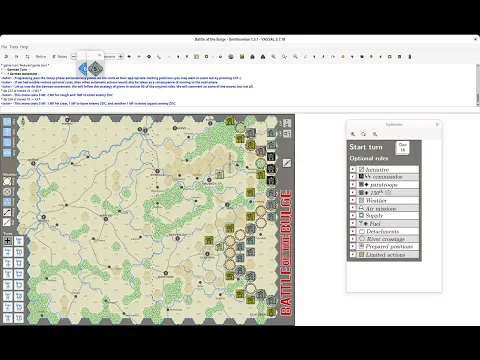Click the zoom select magnifier in main toolbar
The image size is (480, 360).
pyautogui.click(x=284, y=57)
